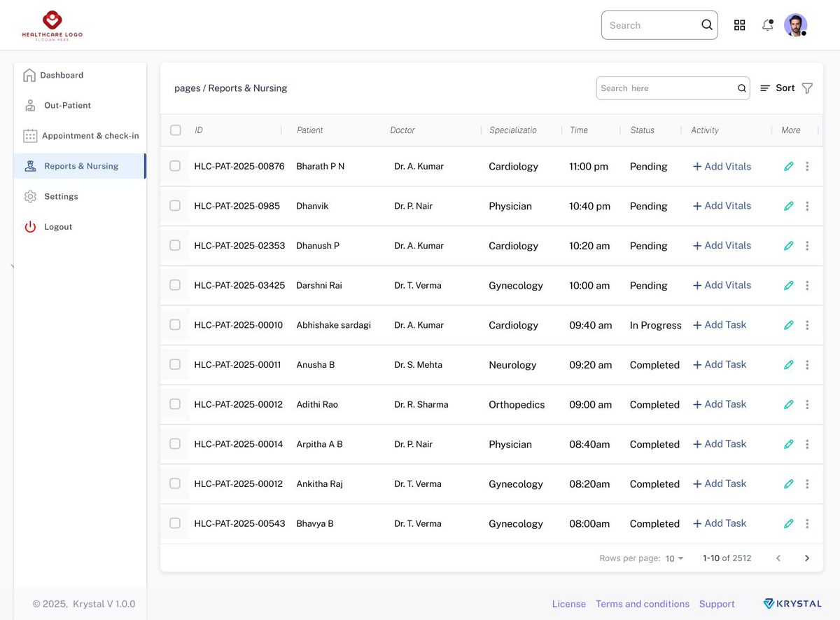Click the search icon in table search box
The width and height of the screenshot is (840, 620).
click(x=742, y=88)
